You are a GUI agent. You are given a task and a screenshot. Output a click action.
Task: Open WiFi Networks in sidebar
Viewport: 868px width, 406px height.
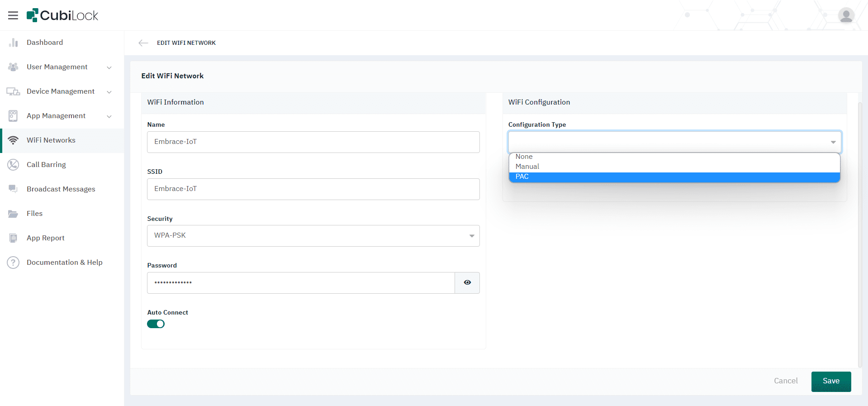(x=62, y=140)
